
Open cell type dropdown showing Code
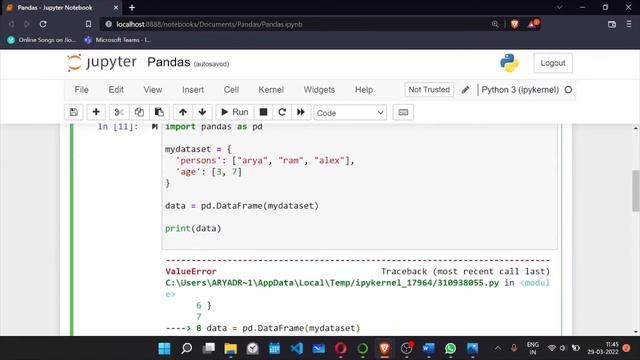(350, 113)
